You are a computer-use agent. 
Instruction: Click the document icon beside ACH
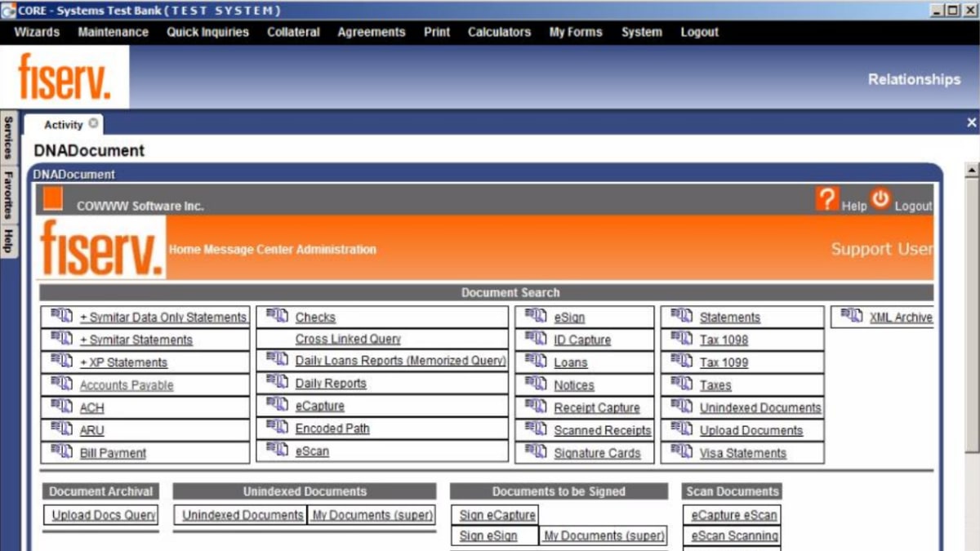(61, 407)
